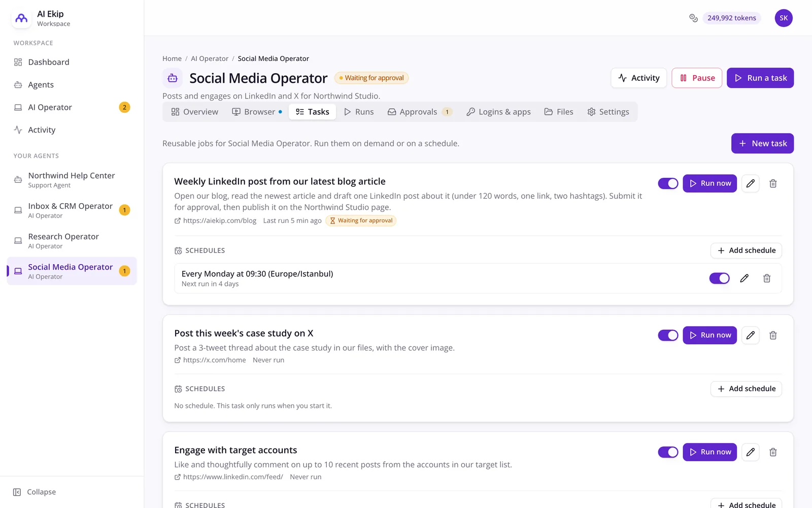This screenshot has height=508, width=812.
Task: Go to Dashboard in the sidebar
Action: tap(72, 62)
